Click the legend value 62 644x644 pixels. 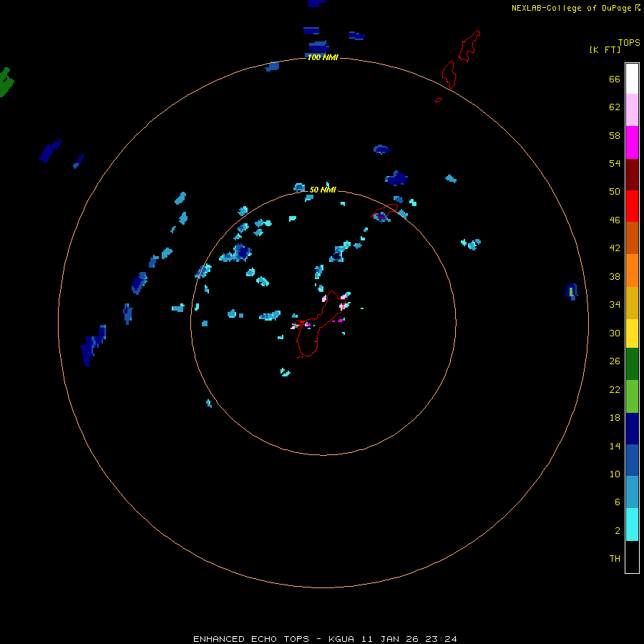tap(615, 107)
